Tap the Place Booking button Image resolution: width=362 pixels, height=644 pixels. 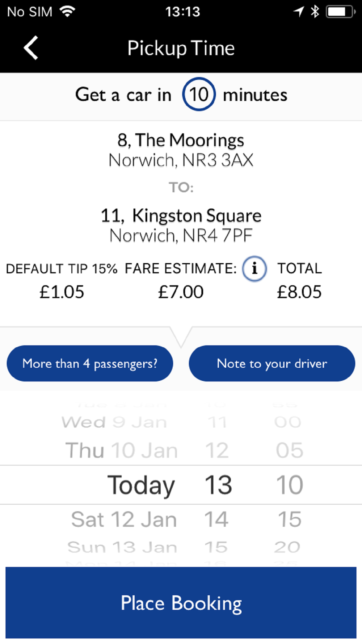(x=181, y=603)
